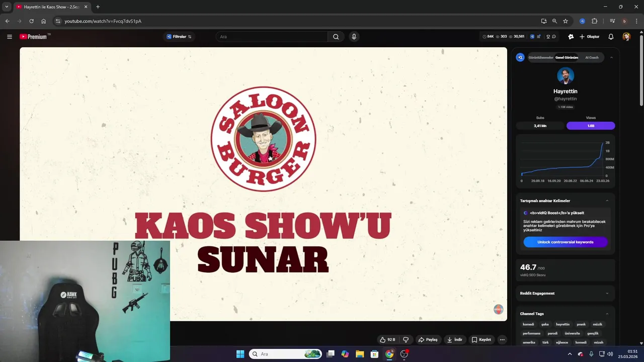The height and width of the screenshot is (362, 644).
Task: Open the YouTube account avatar menu
Action: pyautogui.click(x=626, y=37)
